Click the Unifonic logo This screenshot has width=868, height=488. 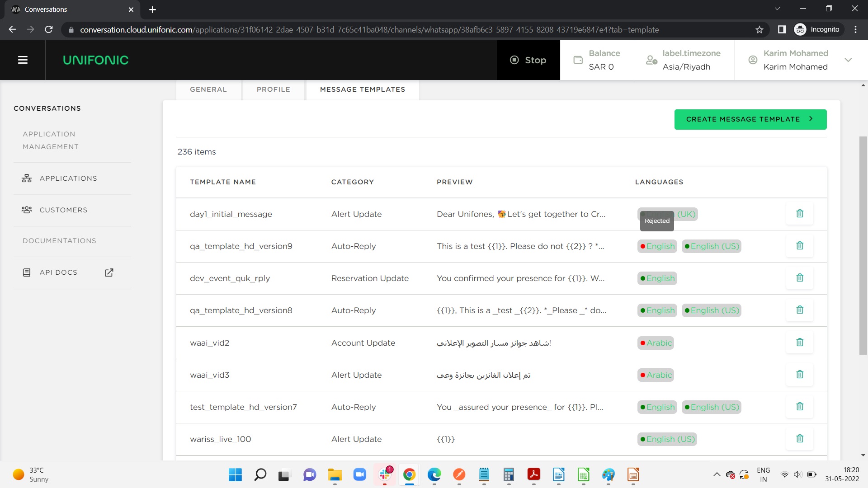(96, 60)
